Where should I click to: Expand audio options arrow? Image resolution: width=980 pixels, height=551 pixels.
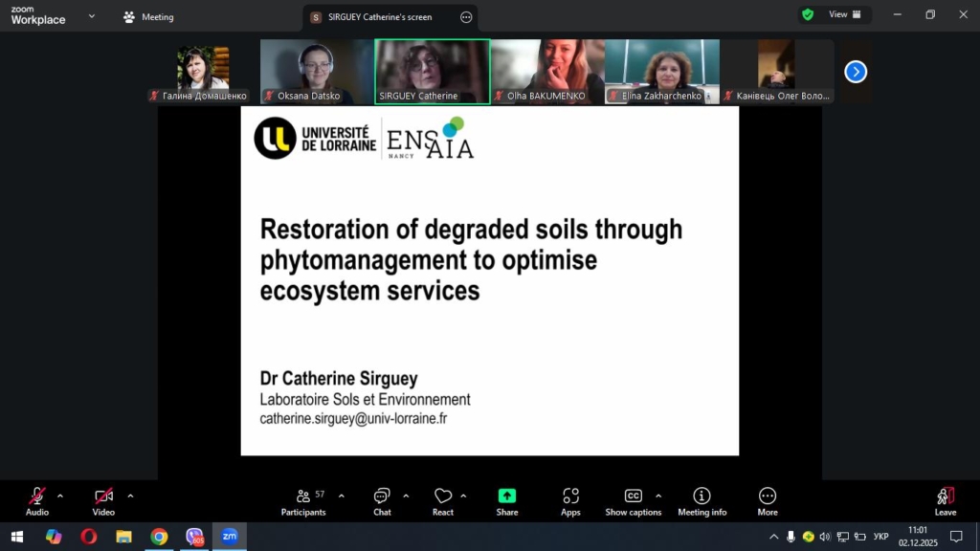point(60,496)
